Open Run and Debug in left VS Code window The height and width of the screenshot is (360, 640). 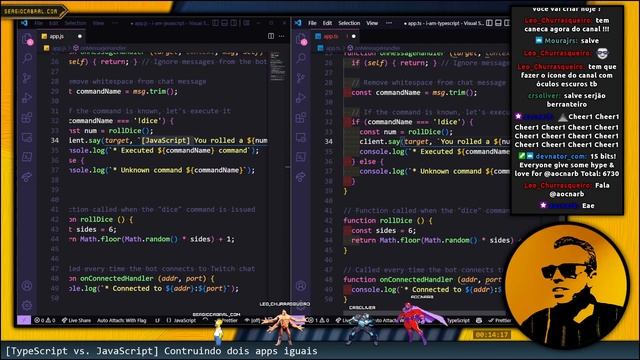[27, 98]
